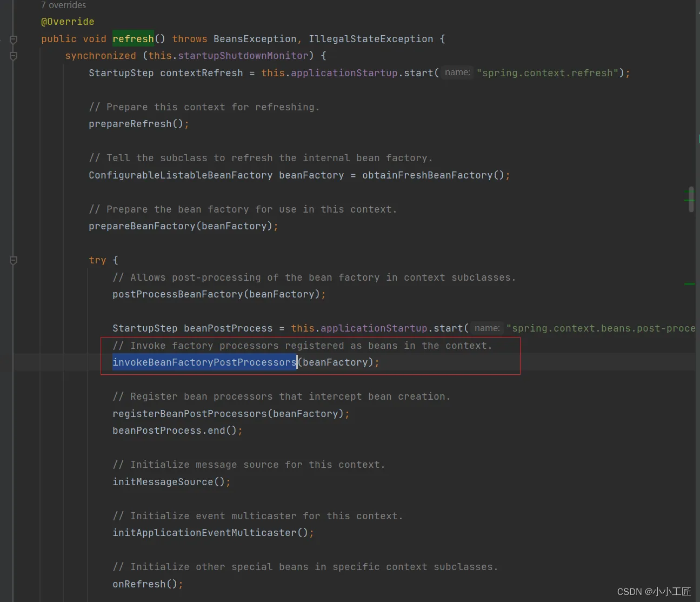Click IllegalStateException in the method signature

pyautogui.click(x=371, y=39)
